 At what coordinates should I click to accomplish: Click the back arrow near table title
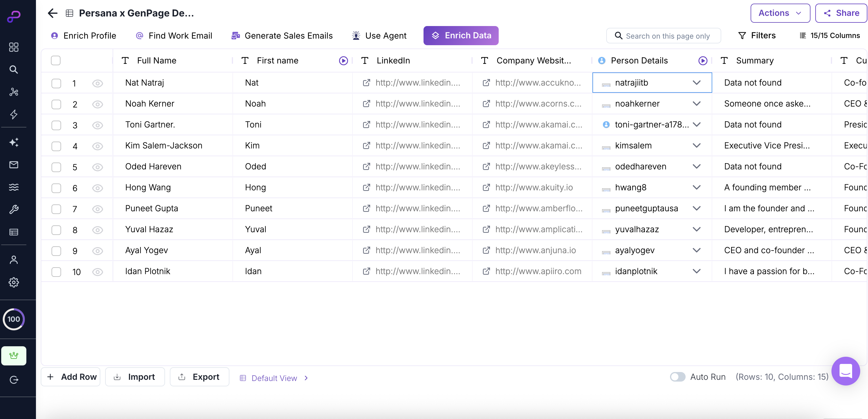(x=53, y=13)
